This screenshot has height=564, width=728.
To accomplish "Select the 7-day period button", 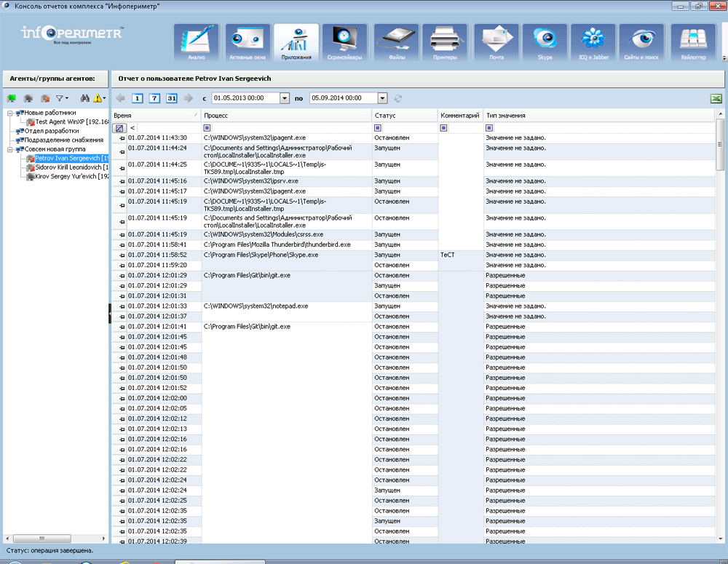I will (x=154, y=98).
